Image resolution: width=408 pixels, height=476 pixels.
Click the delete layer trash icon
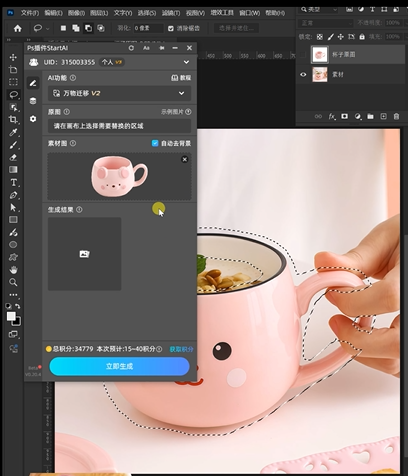pyautogui.click(x=396, y=116)
